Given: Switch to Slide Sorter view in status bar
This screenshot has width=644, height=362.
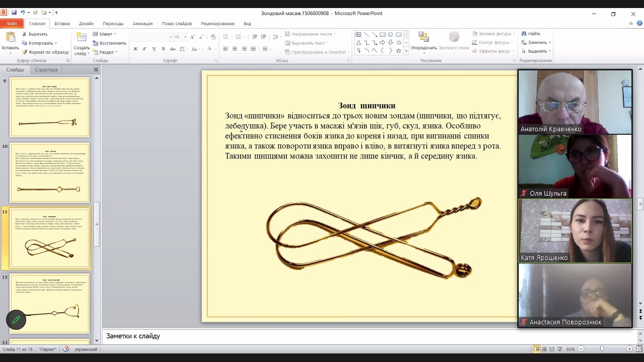Looking at the screenshot, I should pos(545,349).
